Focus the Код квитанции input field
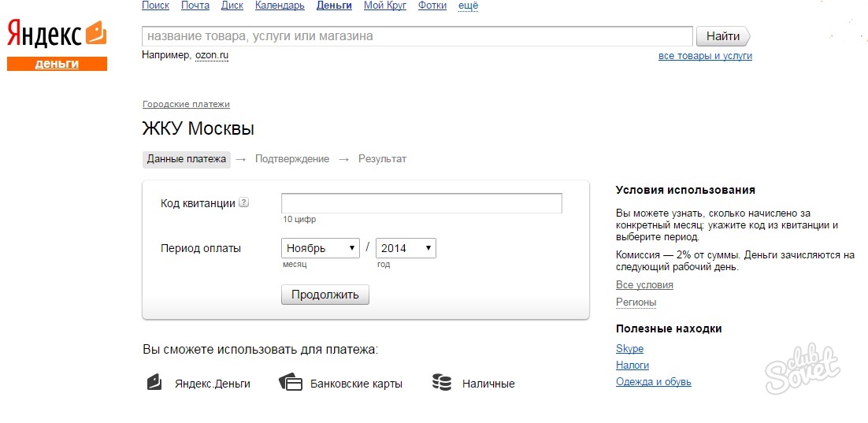 (421, 203)
